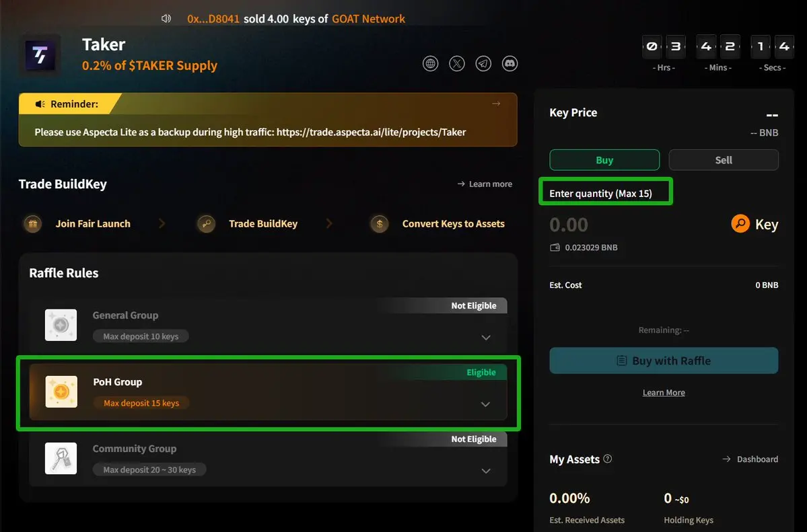This screenshot has height=532, width=807.
Task: Click the 0x...D8041 address in ticker
Action: click(213, 19)
